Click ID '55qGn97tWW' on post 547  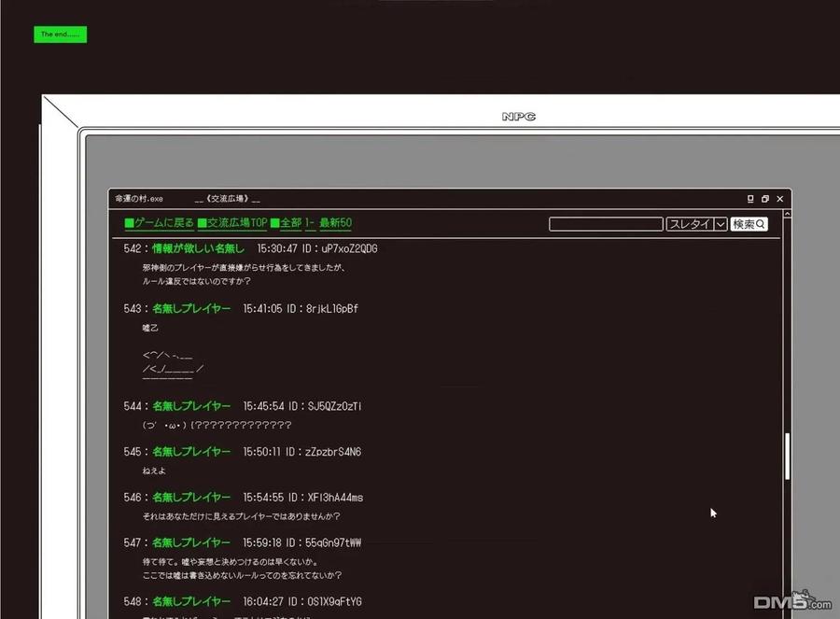coord(333,542)
